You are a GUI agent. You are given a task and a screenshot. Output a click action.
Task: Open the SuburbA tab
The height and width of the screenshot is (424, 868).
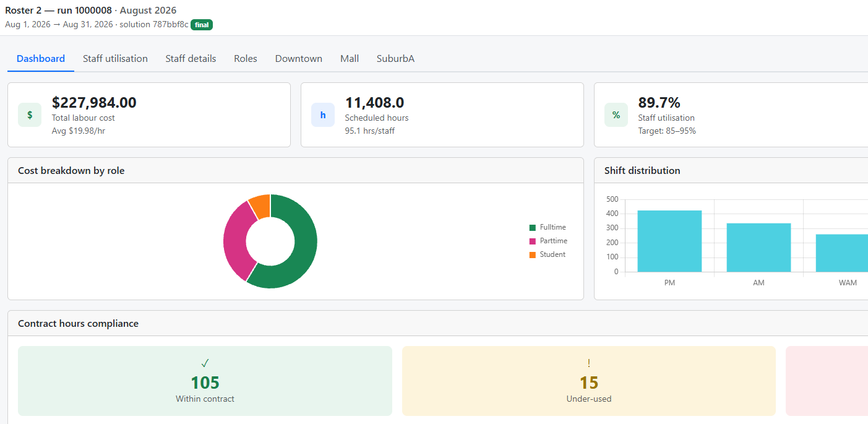pos(395,59)
